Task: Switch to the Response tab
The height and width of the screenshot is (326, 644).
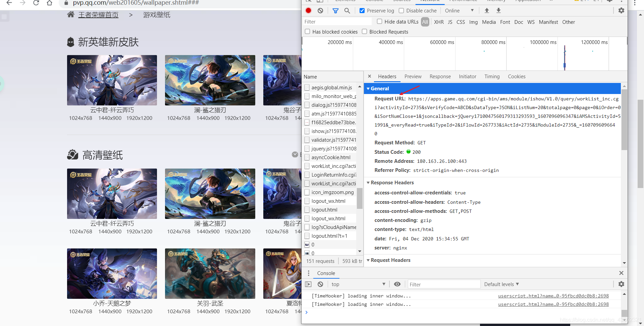Action: 440,77
